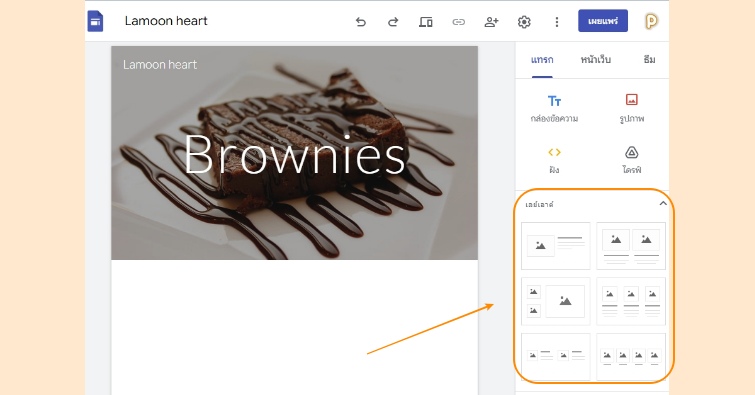Screen dimensions: 755x395
Task: Copy the published site link icon
Action: 458,22
